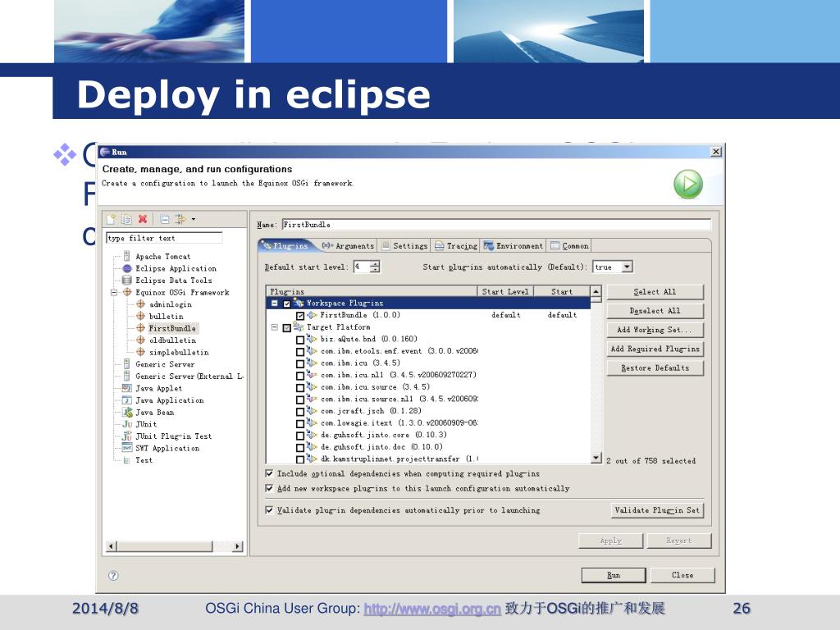Click Validate Plug-in Set button
Viewport: 840px width, 630px height.
click(x=657, y=510)
